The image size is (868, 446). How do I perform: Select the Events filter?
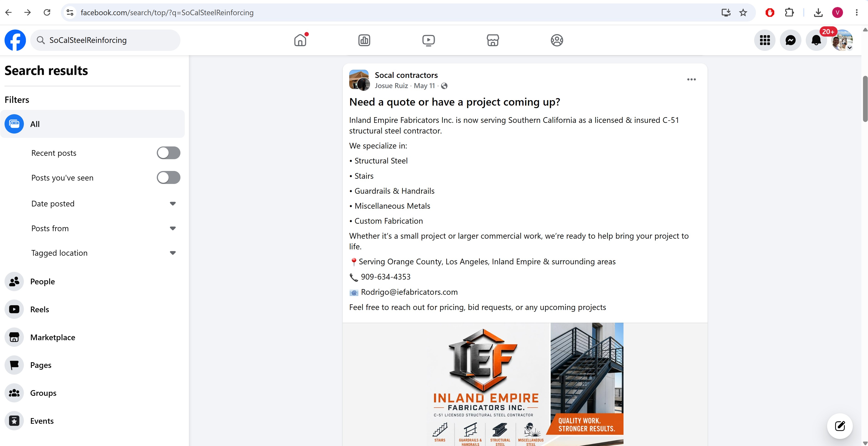pos(92,421)
